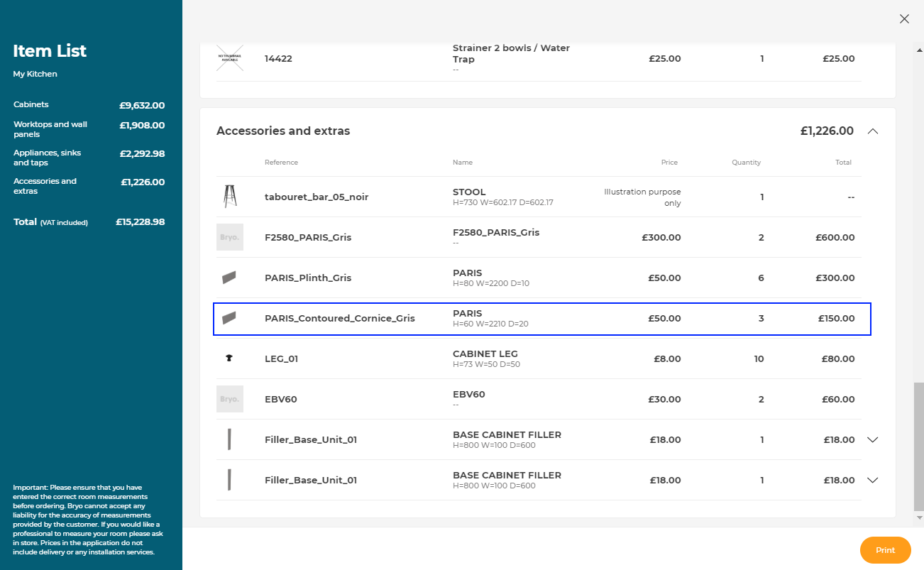Click the stool thumbnail for tabouret_bar_05_noir

(229, 197)
